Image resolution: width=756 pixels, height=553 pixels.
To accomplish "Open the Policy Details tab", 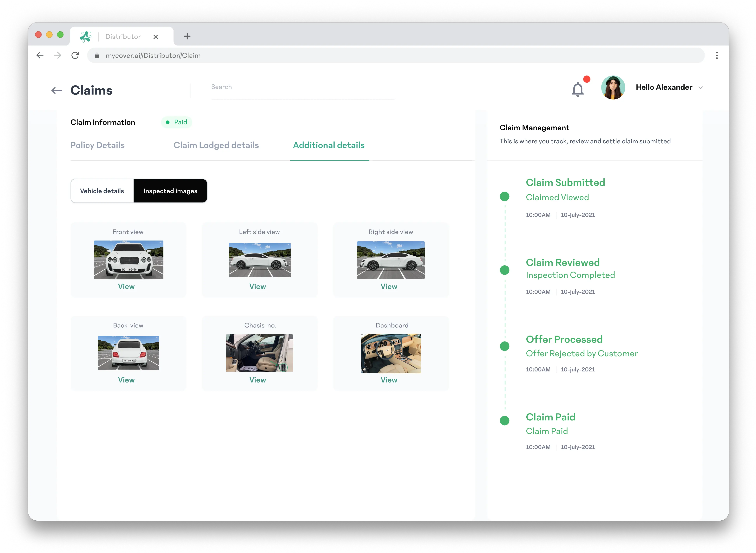I will pos(97,145).
